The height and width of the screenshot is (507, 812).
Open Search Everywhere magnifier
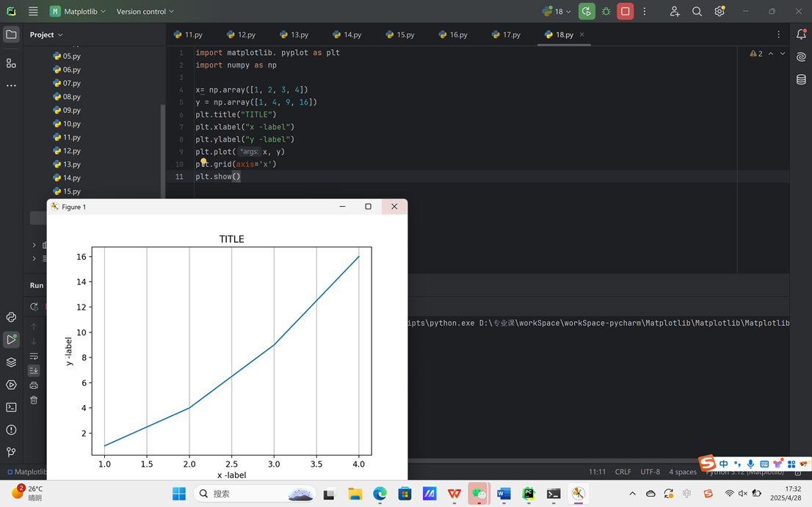click(697, 12)
